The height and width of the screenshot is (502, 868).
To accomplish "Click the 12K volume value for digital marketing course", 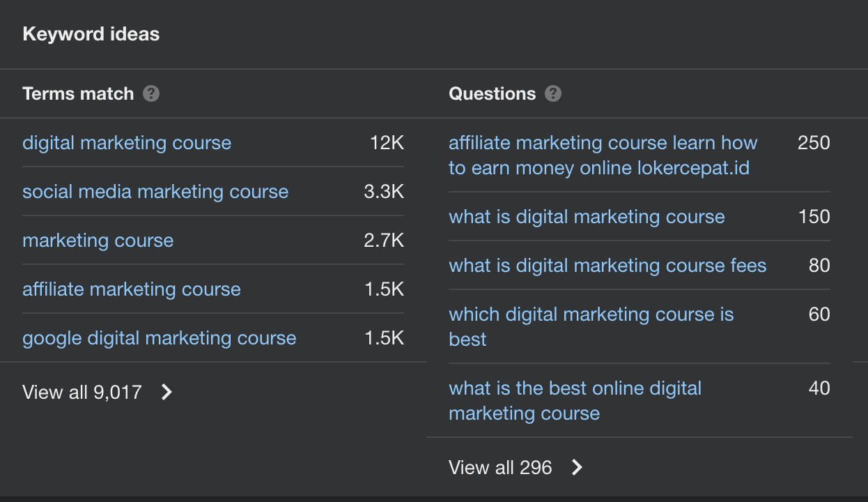I will click(x=387, y=143).
